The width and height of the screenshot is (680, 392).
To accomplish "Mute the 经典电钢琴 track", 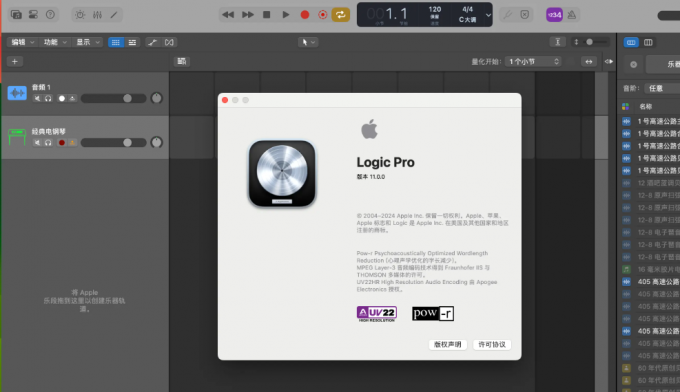I will 37,143.
